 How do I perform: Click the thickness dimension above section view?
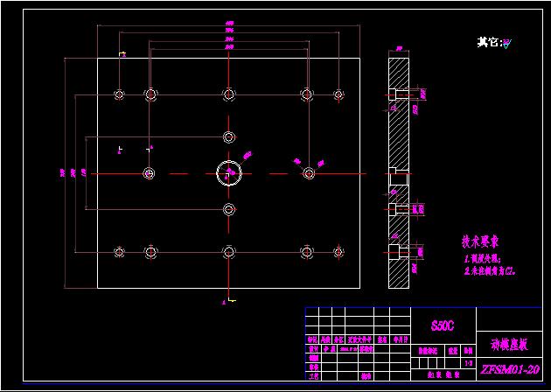coord(399,49)
